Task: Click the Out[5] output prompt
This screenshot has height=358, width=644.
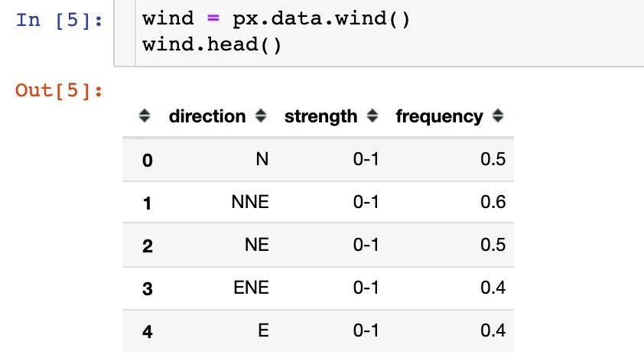Action: click(59, 90)
